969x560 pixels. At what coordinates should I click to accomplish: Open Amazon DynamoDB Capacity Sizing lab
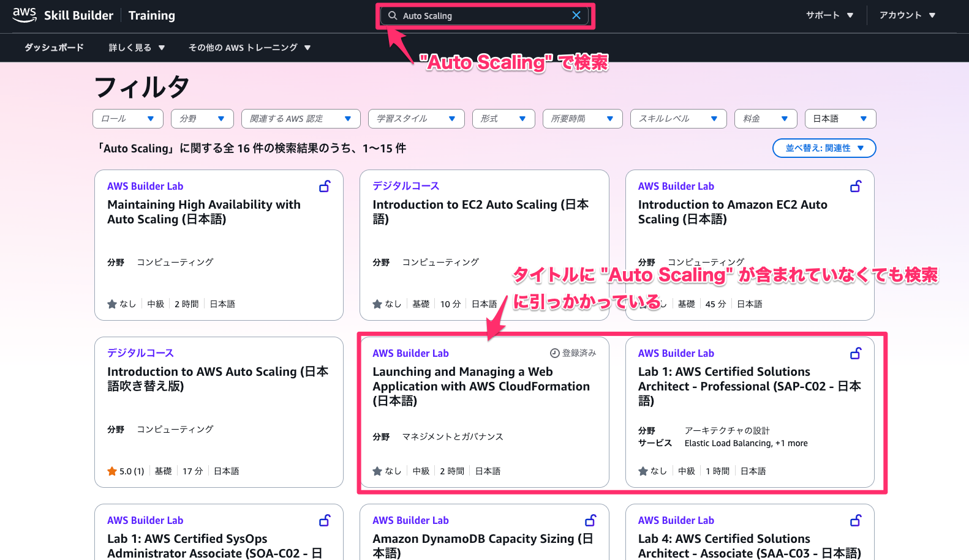pos(483,546)
